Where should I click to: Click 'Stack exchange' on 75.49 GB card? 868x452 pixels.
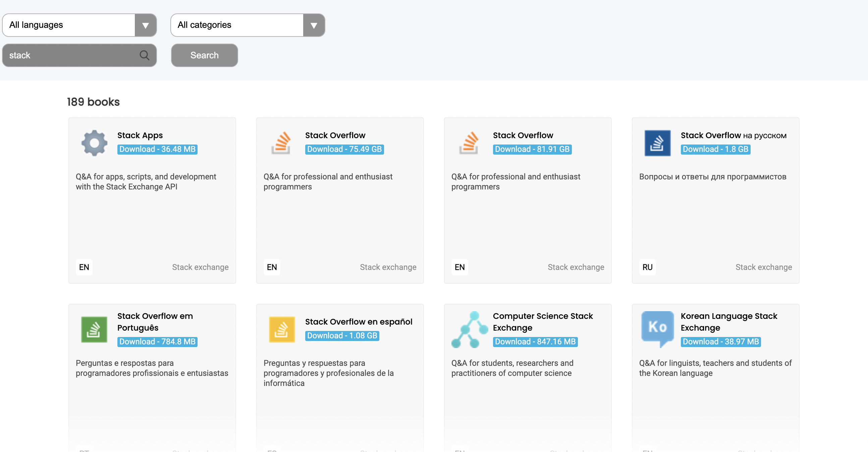[388, 267]
